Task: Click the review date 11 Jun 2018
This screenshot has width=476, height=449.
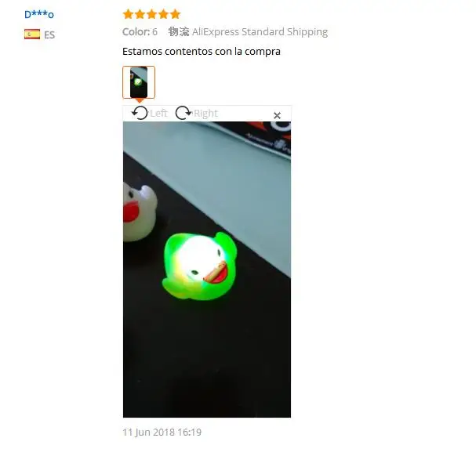Action: (x=162, y=432)
